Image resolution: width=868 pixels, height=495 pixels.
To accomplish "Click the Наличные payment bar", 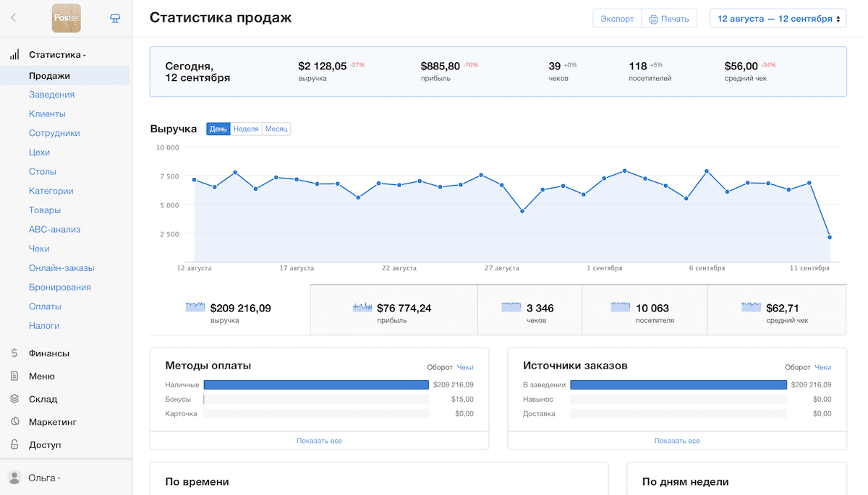I will click(x=316, y=385).
